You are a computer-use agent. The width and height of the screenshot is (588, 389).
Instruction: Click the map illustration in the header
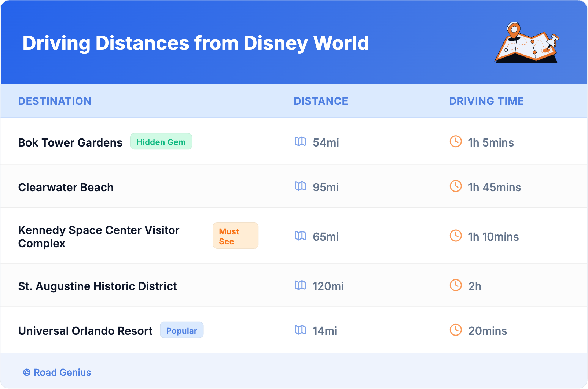[527, 43]
